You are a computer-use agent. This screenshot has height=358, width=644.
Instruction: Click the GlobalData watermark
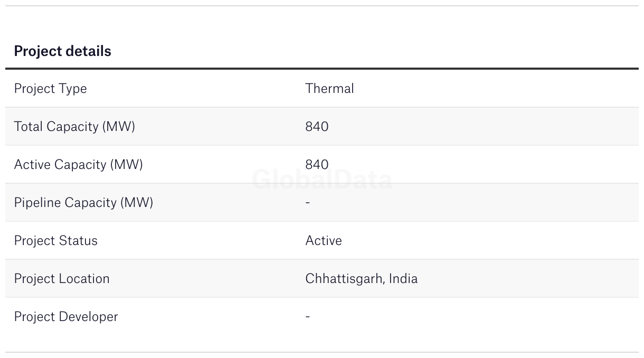coord(322,180)
